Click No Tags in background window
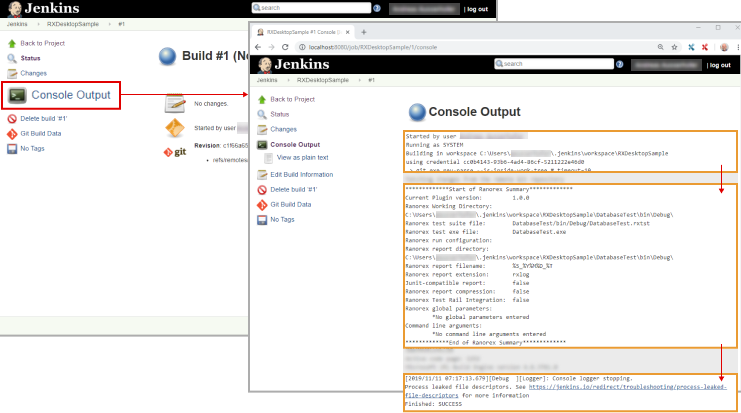 point(32,148)
